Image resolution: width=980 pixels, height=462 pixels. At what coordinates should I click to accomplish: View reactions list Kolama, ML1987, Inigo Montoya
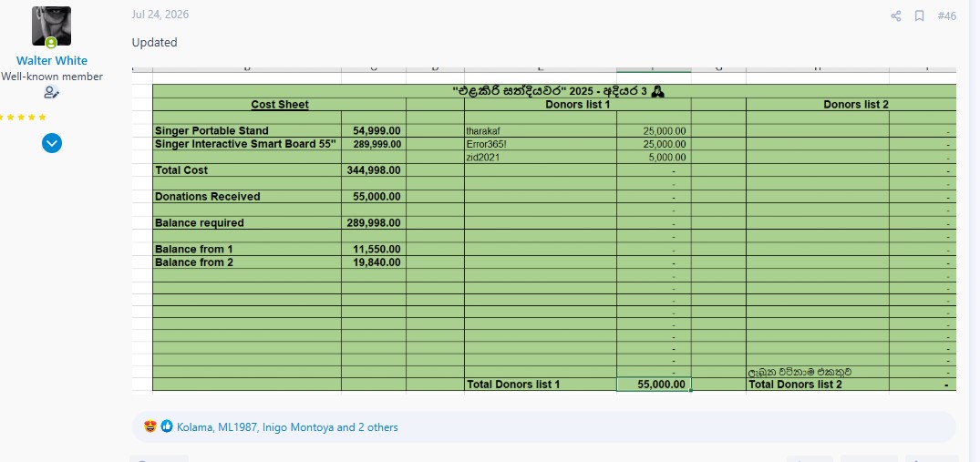tap(287, 427)
